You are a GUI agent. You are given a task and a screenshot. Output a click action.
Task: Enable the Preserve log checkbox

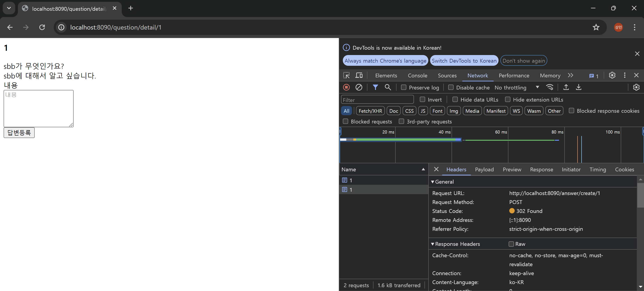click(x=403, y=87)
